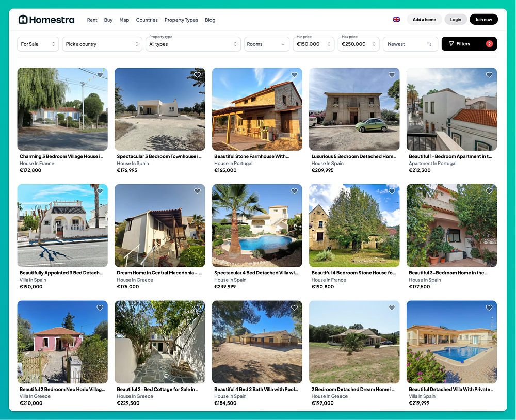Open the UK flag language selector
This screenshot has width=516, height=420.
396,20
